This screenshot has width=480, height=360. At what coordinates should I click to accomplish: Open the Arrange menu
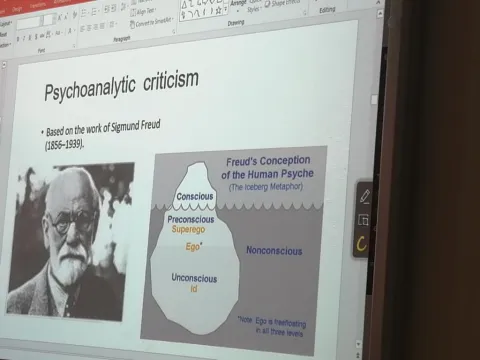pos(239,5)
